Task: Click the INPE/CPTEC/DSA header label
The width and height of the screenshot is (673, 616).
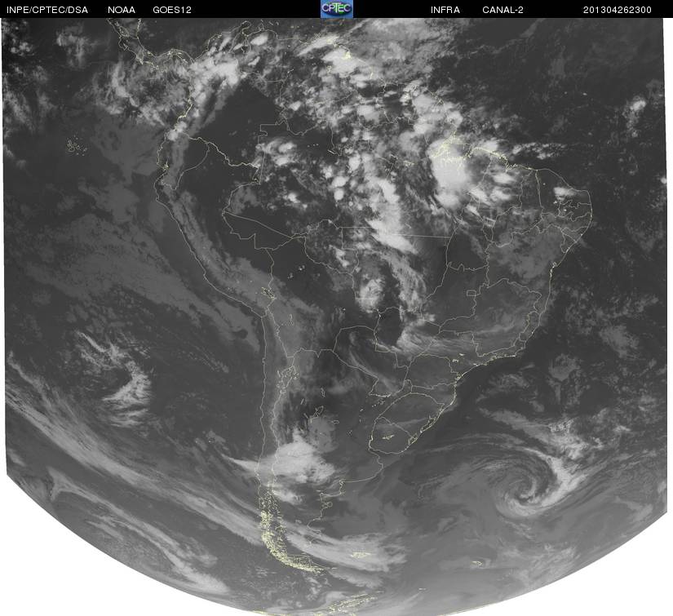Action: coord(46,10)
